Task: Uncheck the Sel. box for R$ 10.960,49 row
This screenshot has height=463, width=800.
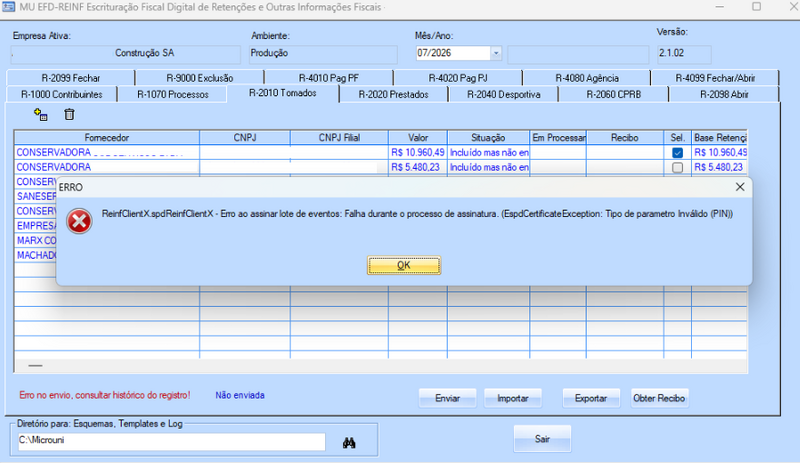Action: tap(677, 153)
